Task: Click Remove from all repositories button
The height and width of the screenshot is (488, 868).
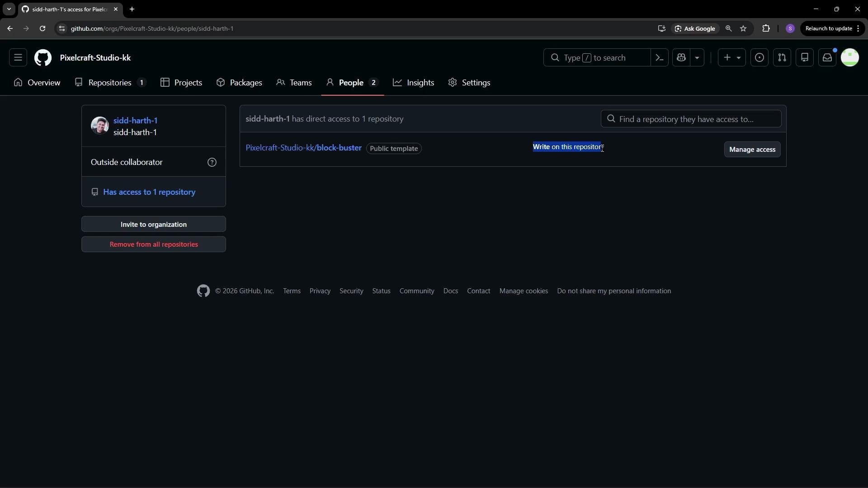Action: [x=154, y=244]
